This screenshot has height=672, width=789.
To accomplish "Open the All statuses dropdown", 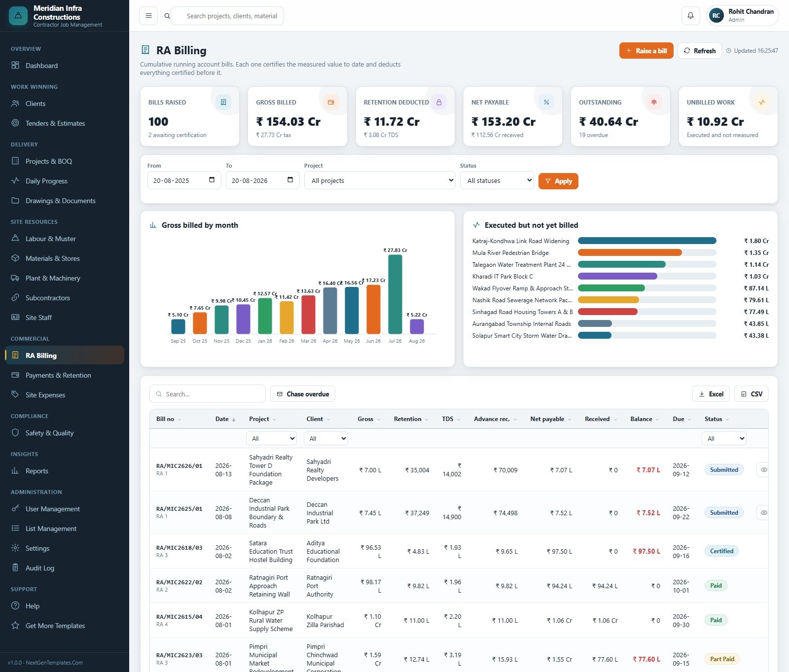I will (x=497, y=180).
